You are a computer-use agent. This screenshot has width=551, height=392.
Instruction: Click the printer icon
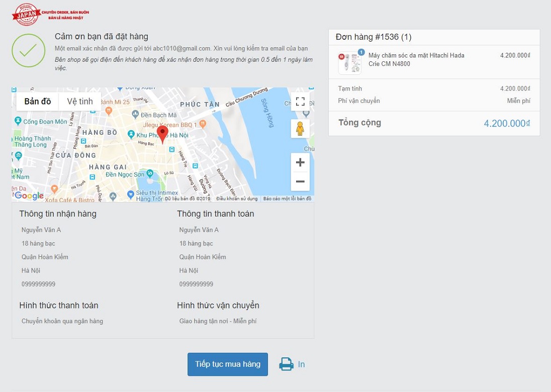pos(286,364)
